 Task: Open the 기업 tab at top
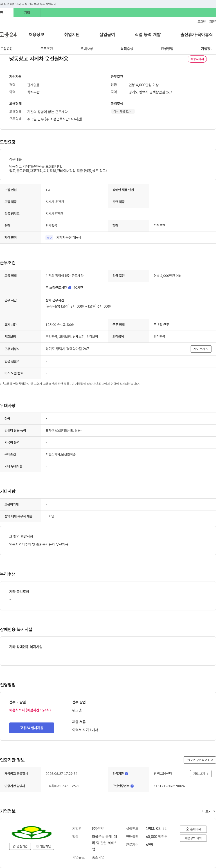pyautogui.click(x=27, y=13)
